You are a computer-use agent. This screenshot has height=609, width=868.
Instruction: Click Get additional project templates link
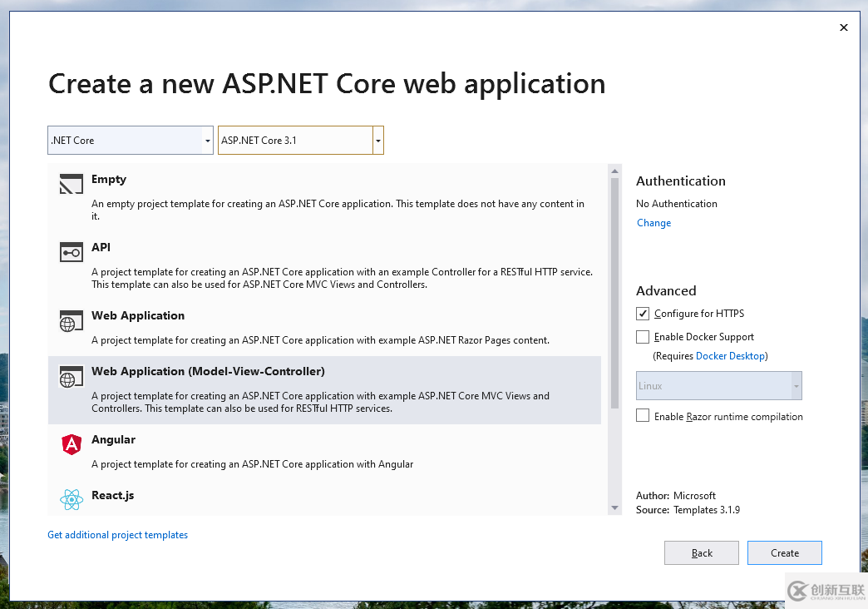tap(117, 535)
